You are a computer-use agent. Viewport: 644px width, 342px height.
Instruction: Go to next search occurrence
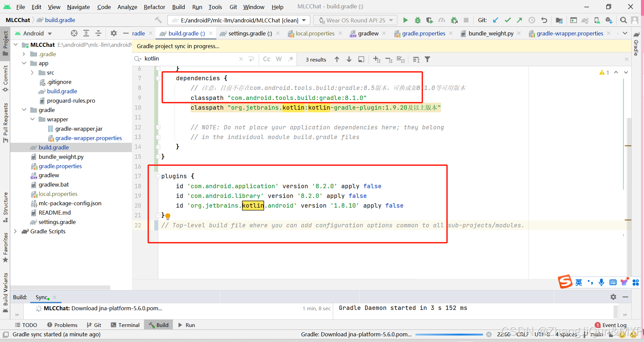[x=349, y=59]
